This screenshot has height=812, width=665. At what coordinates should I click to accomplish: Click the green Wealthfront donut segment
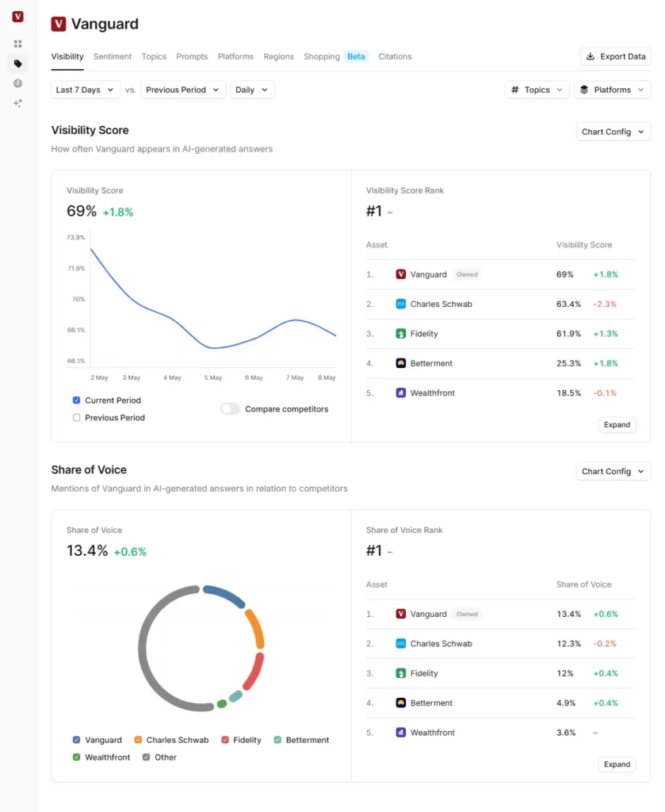221,704
